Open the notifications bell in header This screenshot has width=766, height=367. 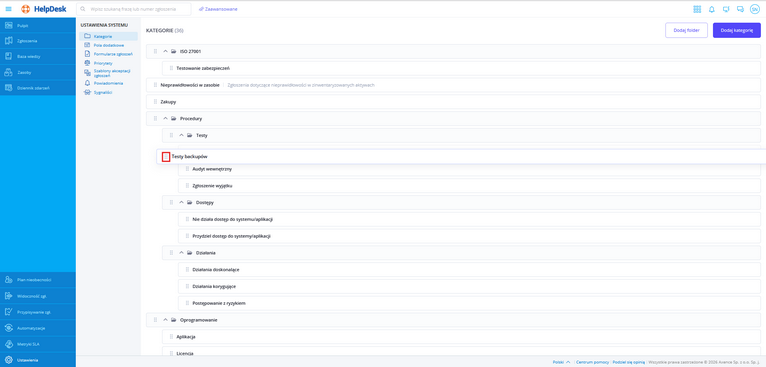pos(711,9)
